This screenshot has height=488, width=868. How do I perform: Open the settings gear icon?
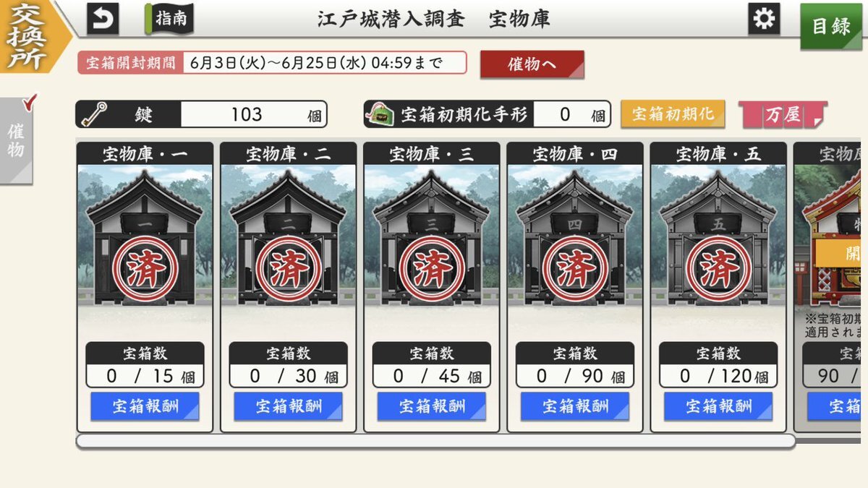pos(764,18)
